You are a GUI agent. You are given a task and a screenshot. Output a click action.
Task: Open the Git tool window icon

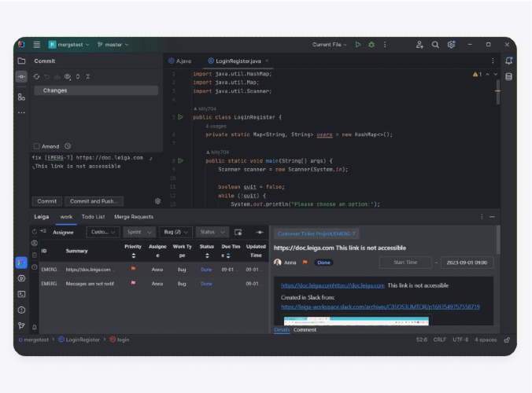tap(21, 325)
